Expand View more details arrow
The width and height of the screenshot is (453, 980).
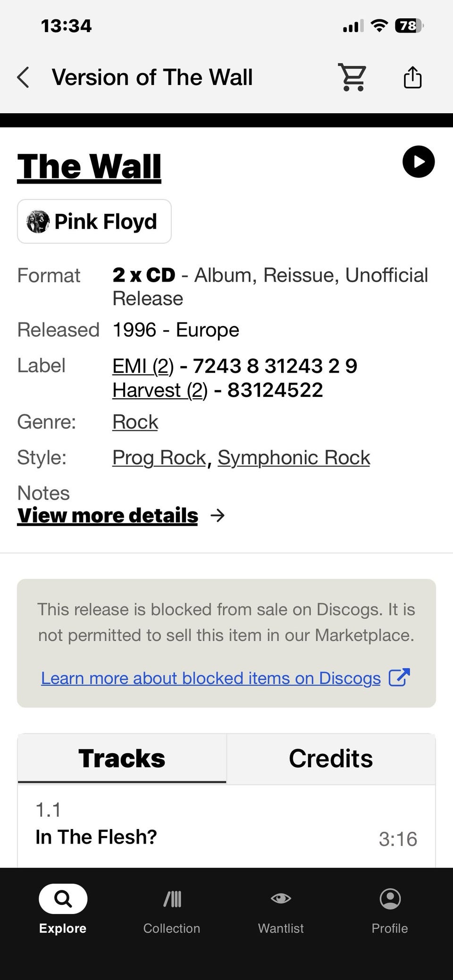(x=217, y=516)
